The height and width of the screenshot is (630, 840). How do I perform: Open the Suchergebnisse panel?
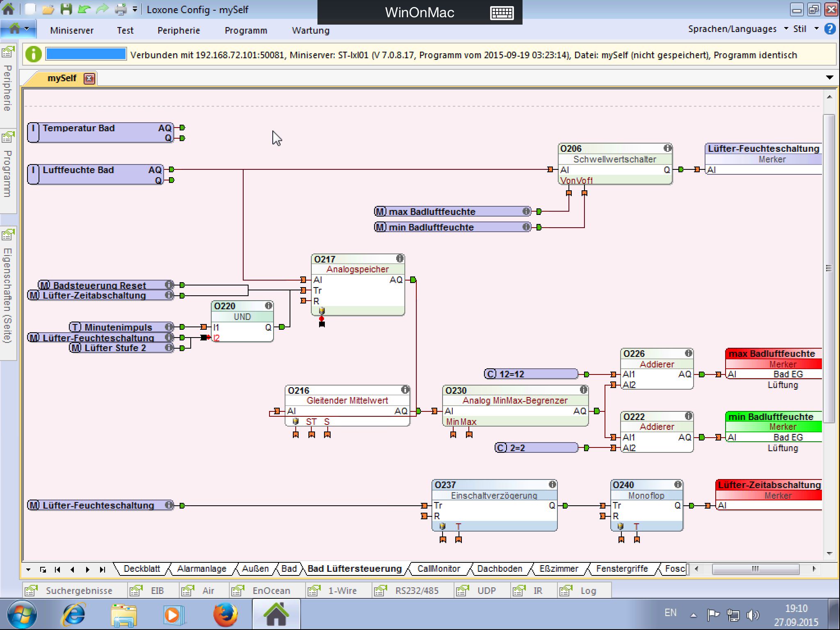78,591
